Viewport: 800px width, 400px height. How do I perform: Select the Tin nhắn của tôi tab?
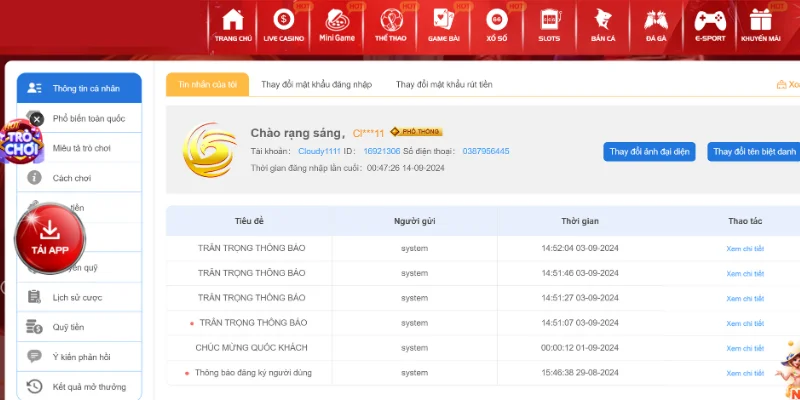tap(208, 85)
